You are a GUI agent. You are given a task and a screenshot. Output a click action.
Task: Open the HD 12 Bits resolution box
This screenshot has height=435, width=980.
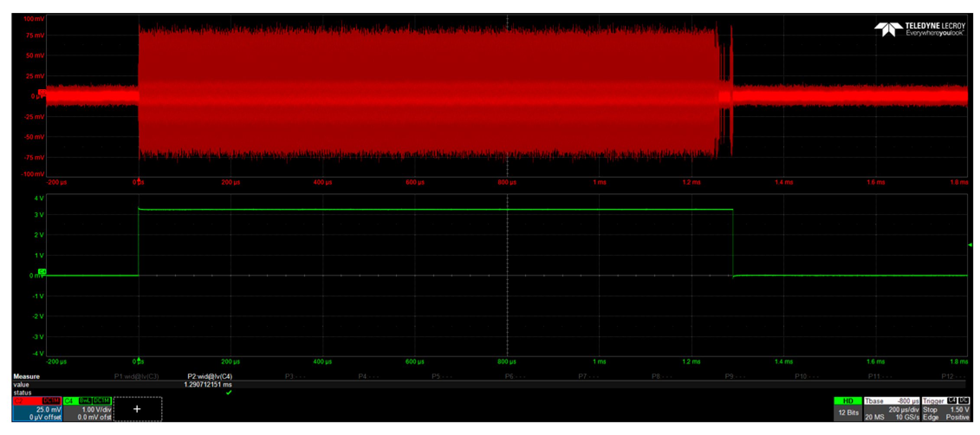pyautogui.click(x=848, y=409)
